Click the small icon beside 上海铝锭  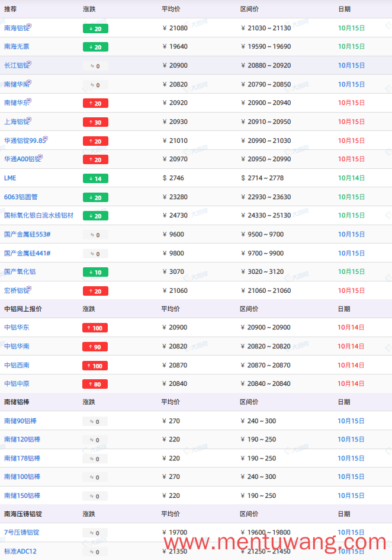click(29, 120)
